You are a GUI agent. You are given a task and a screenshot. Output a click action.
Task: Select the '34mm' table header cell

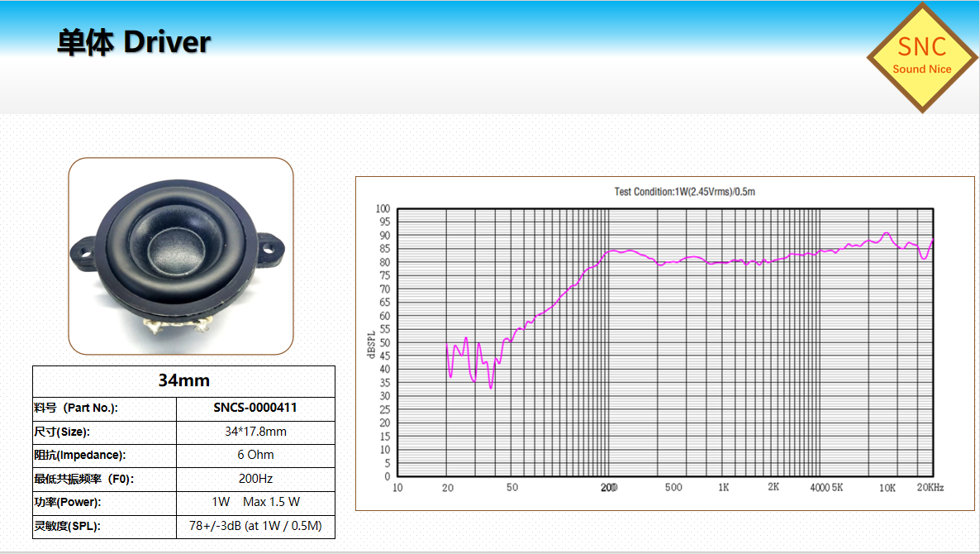(183, 381)
